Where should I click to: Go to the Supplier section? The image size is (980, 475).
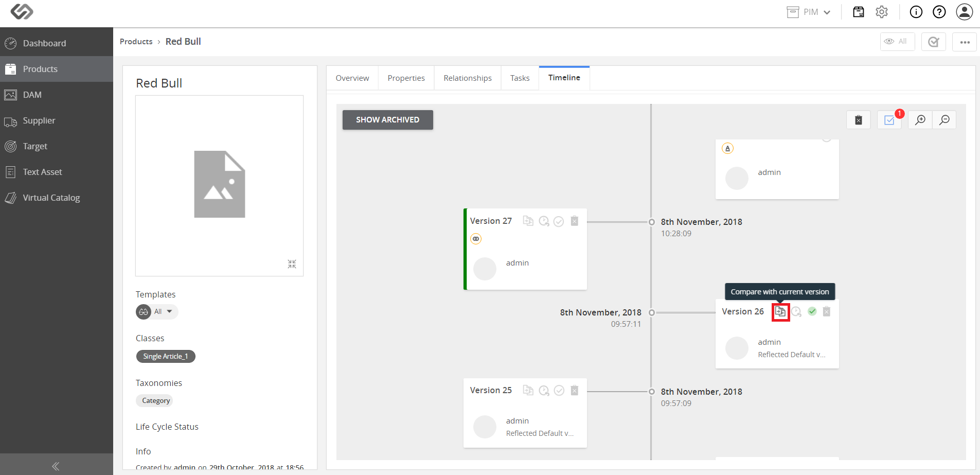57,120
